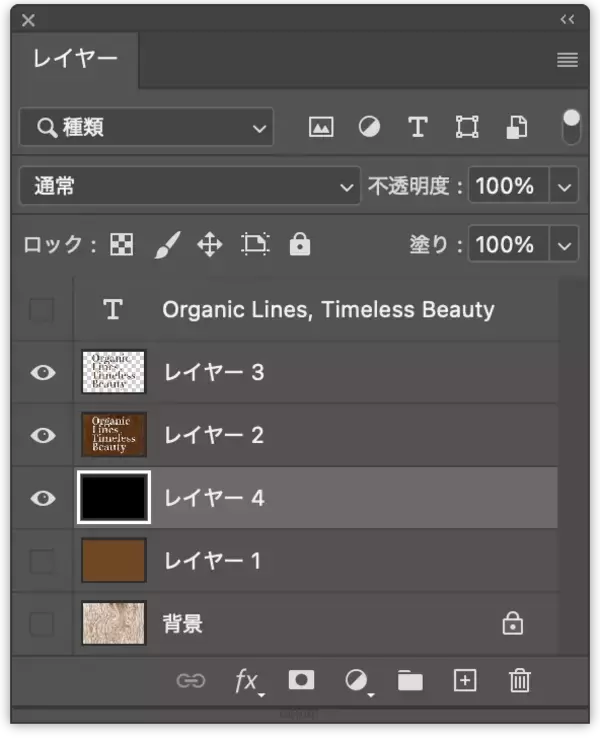Filter for shape layers icon
600x738 pixels.
tap(467, 127)
